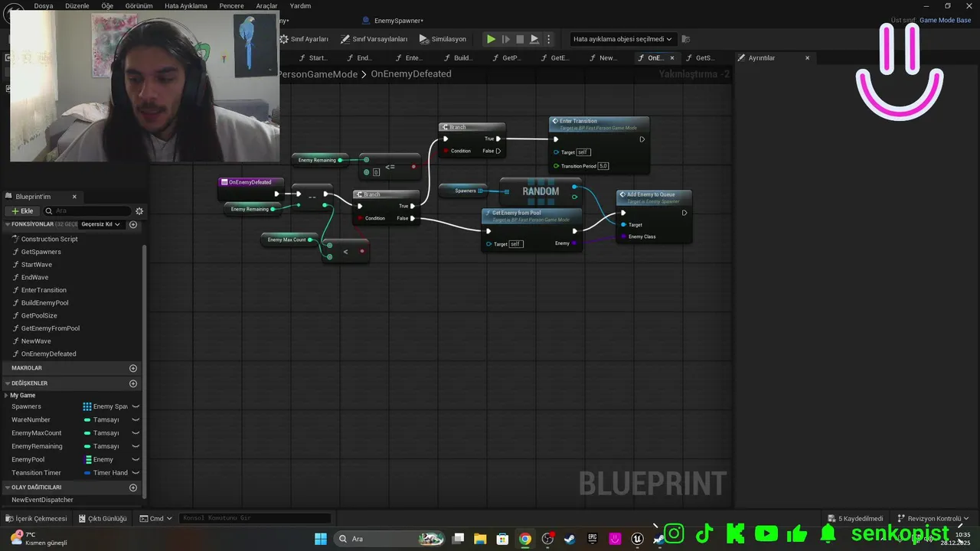
Task: Select the EnterTransition function
Action: point(44,290)
